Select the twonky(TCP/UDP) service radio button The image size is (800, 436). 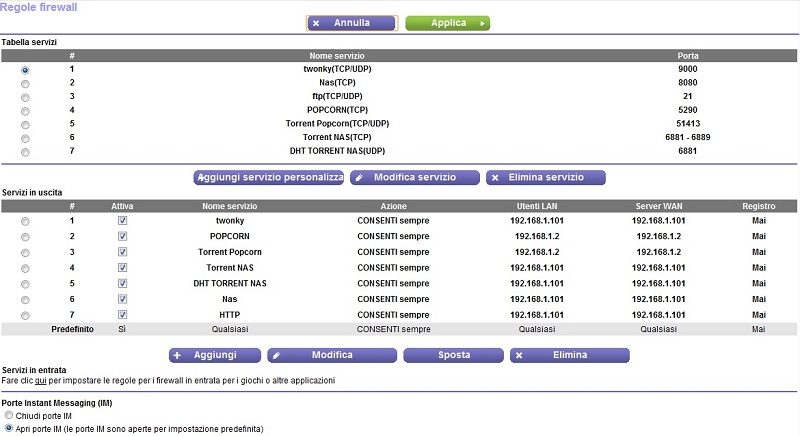click(x=25, y=70)
